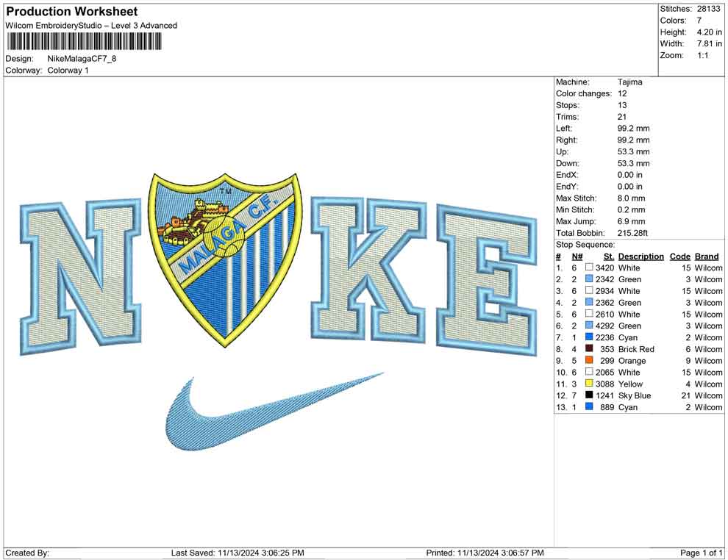728x560 pixels.
Task: Click the Yellow color swatch in row 11
Action: (589, 383)
